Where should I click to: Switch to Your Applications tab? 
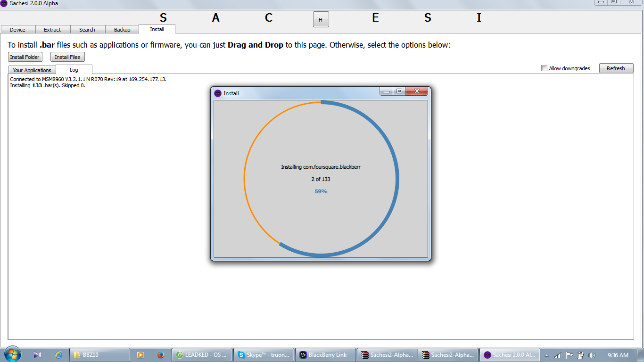[x=32, y=70]
